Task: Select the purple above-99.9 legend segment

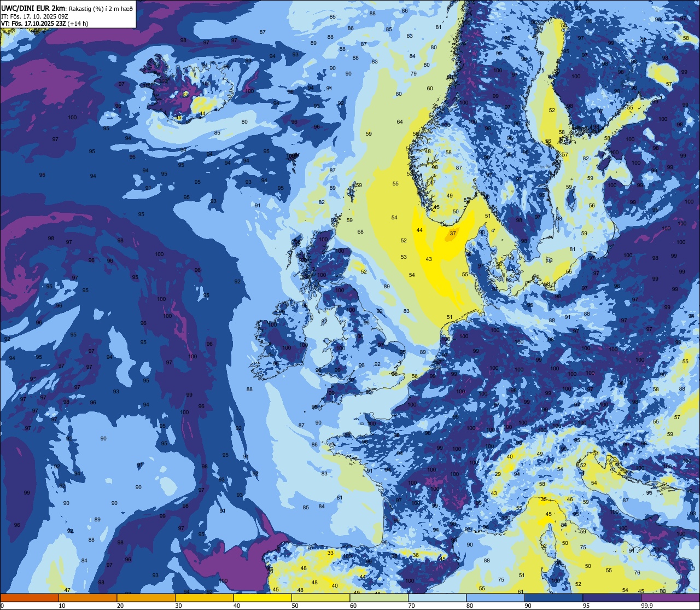Action: pos(670,597)
